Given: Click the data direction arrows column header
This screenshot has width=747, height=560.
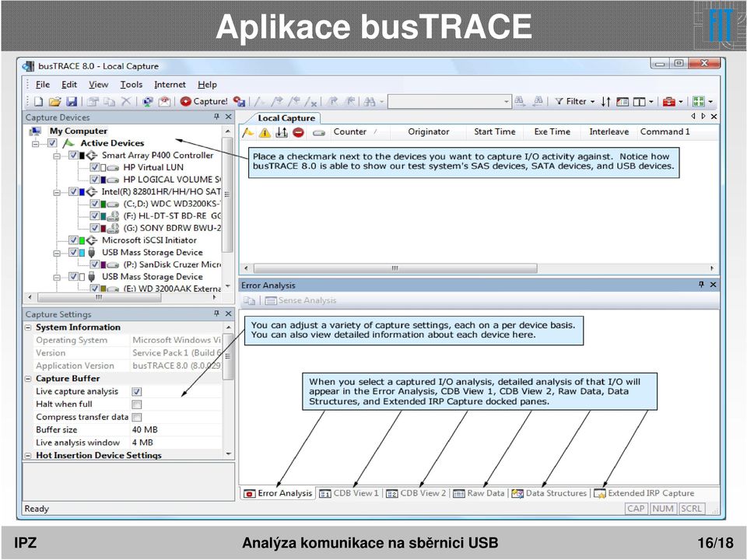Looking at the screenshot, I should click(x=282, y=132).
